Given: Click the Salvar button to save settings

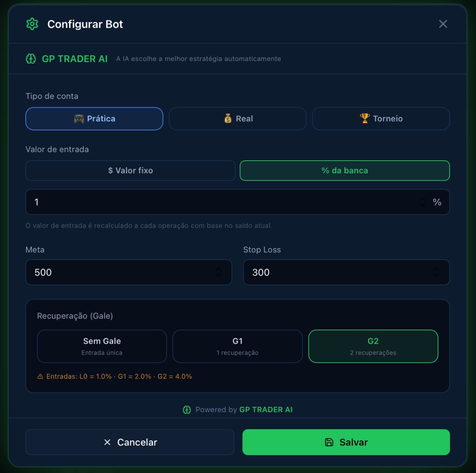Looking at the screenshot, I should point(346,442).
